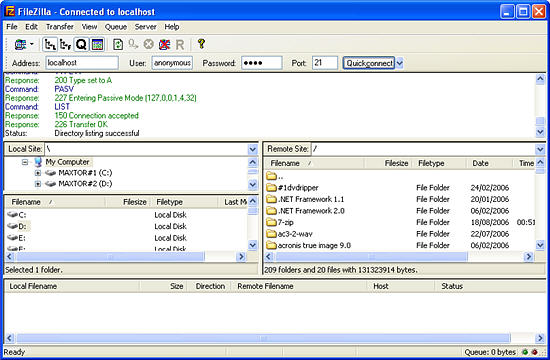Click the Reconnect R toolbar icon

[x=180, y=45]
